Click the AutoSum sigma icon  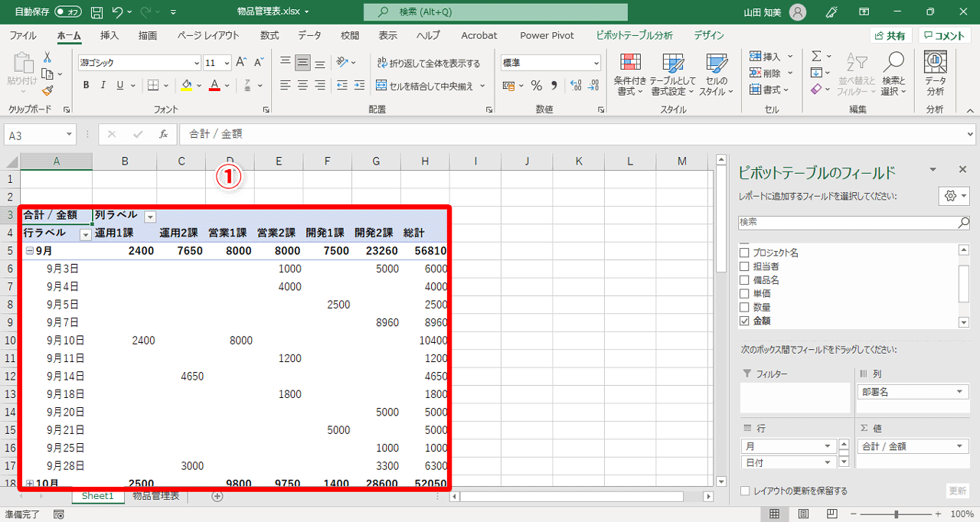[816, 57]
